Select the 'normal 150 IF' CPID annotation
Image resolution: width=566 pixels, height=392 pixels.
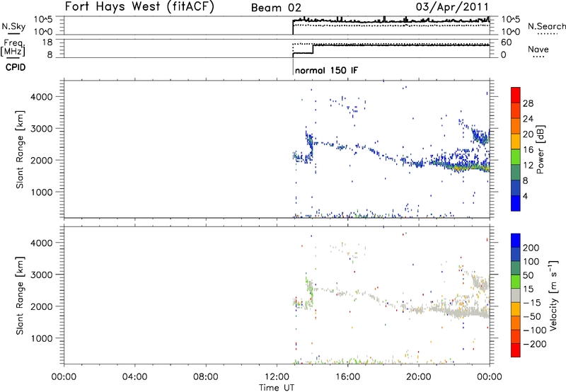pos(326,71)
